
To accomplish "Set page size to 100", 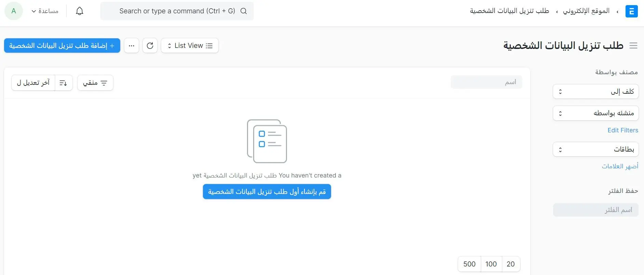I will pyautogui.click(x=491, y=264).
